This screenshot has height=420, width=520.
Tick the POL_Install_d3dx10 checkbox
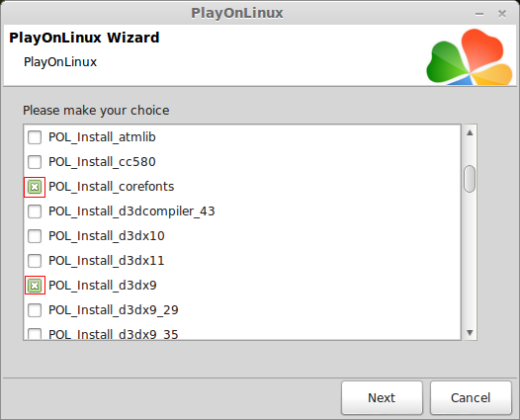pyautogui.click(x=35, y=236)
